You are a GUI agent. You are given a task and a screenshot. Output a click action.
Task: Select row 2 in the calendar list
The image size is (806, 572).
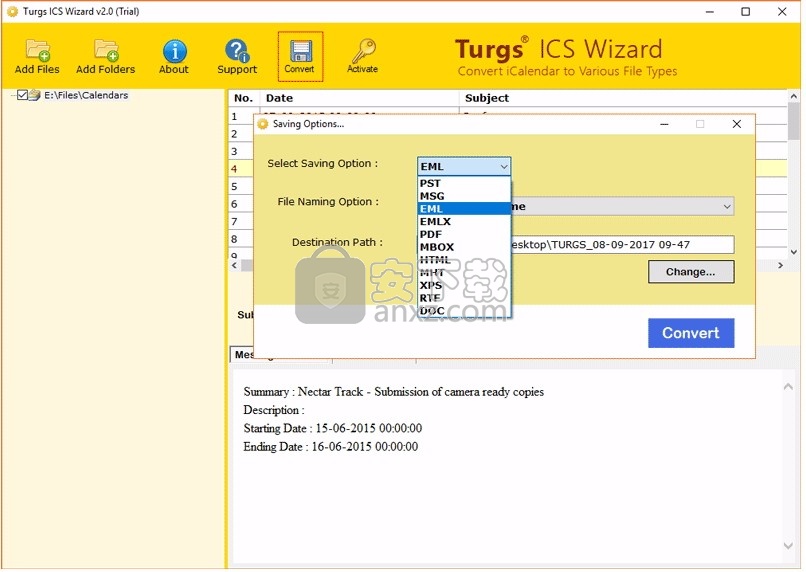tap(241, 134)
